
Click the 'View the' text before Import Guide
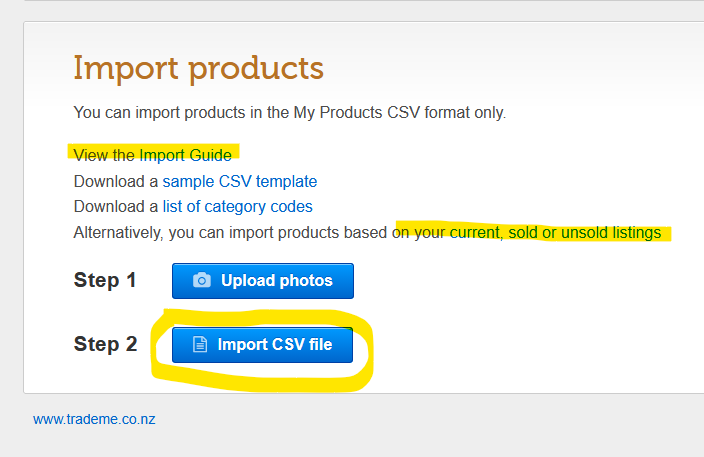click(104, 155)
